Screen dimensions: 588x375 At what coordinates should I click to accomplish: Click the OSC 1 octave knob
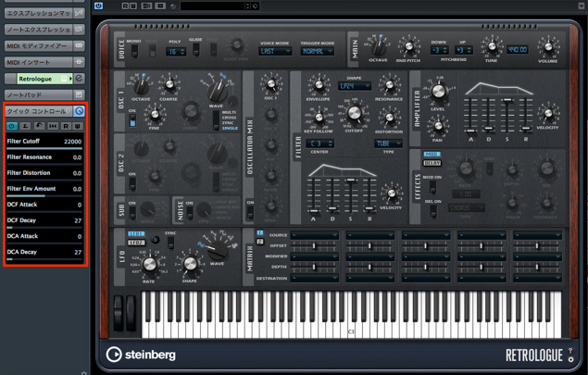[x=141, y=87]
